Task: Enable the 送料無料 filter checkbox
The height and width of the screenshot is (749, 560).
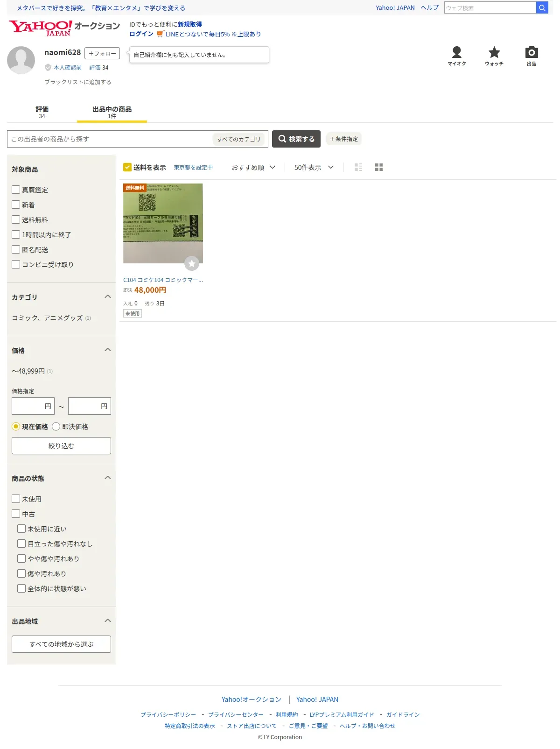Action: coord(16,219)
